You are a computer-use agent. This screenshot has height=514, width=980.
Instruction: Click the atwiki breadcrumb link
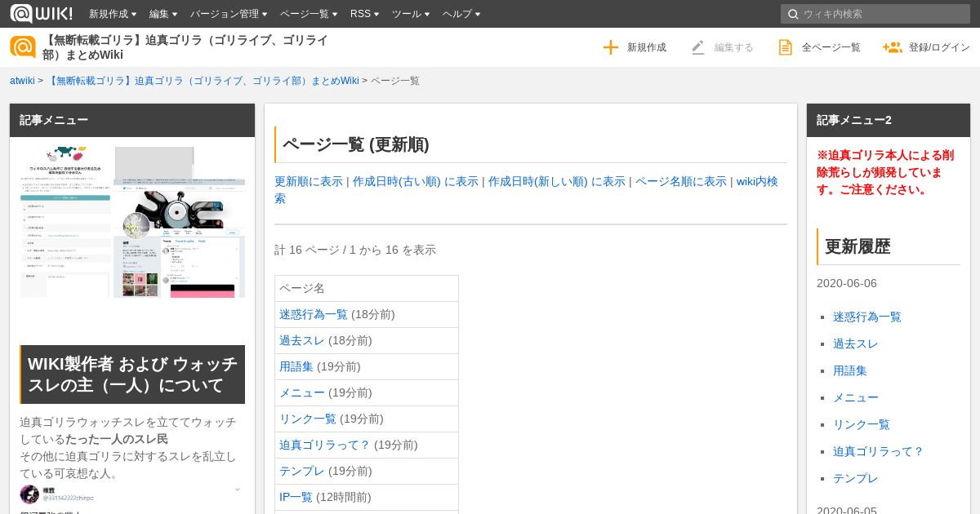tap(22, 81)
